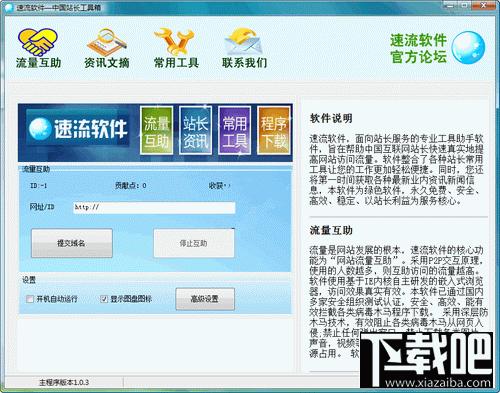Click the 停止互助 button
The height and width of the screenshot is (393, 500).
pyautogui.click(x=194, y=243)
